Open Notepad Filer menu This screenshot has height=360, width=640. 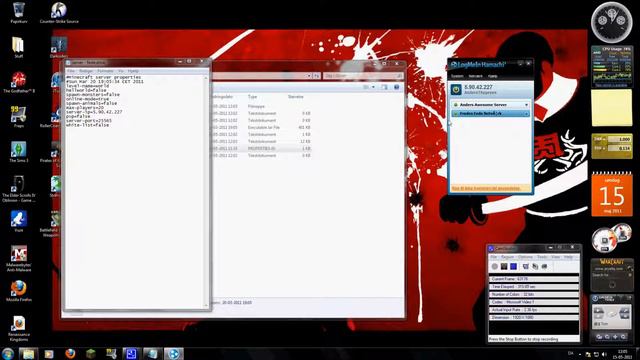point(71,71)
